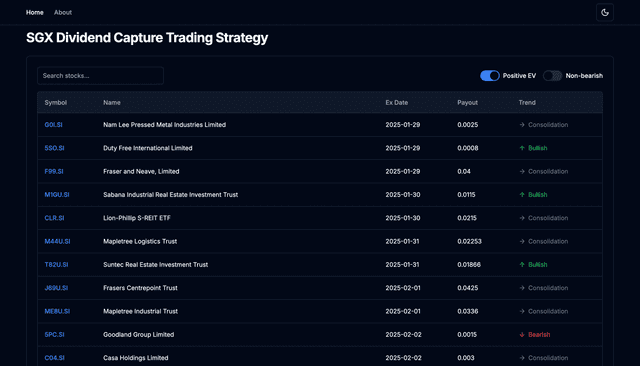Click the Consolidation arrow icon for Mapletree Logistics Trust

point(522,241)
